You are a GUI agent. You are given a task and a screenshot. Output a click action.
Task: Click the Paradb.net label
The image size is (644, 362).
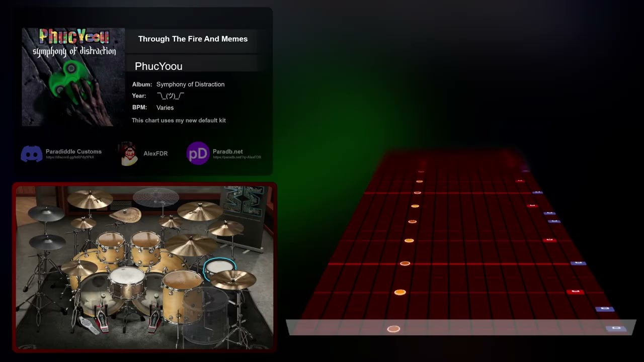tap(227, 151)
